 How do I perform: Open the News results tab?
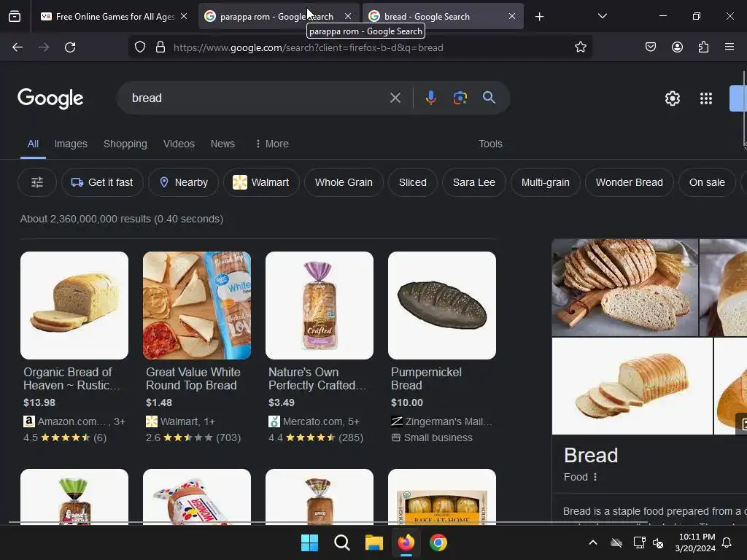[x=222, y=144]
